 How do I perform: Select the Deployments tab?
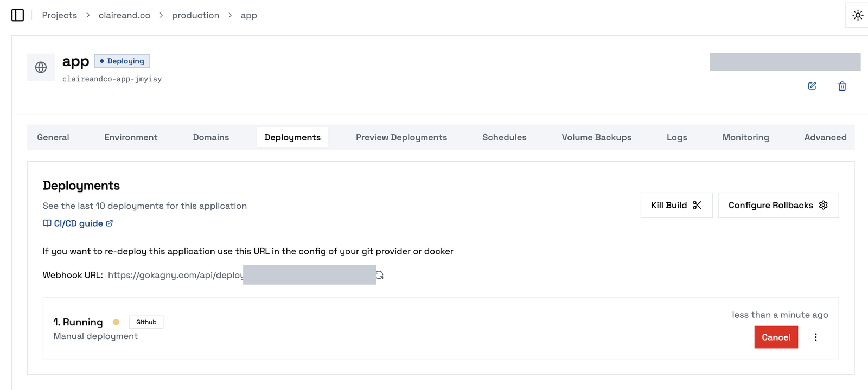point(292,137)
